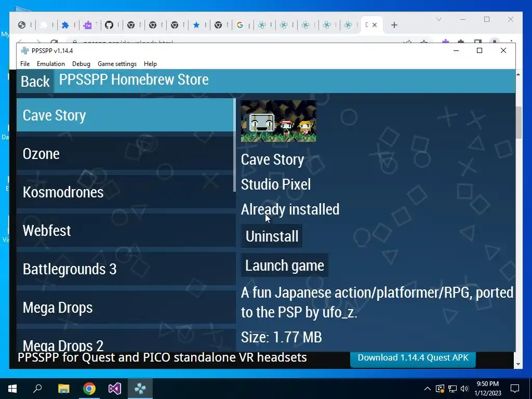Open the File menu
The image size is (532, 399).
tap(25, 64)
